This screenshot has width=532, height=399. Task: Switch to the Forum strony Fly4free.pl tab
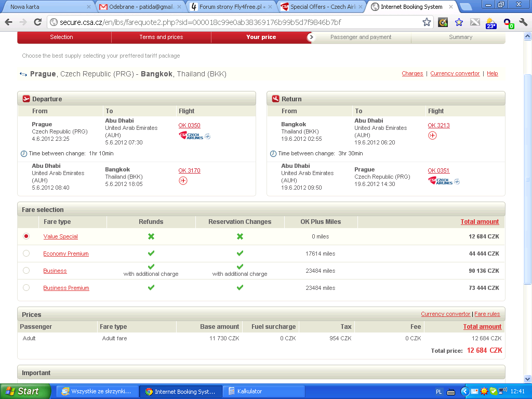231,7
